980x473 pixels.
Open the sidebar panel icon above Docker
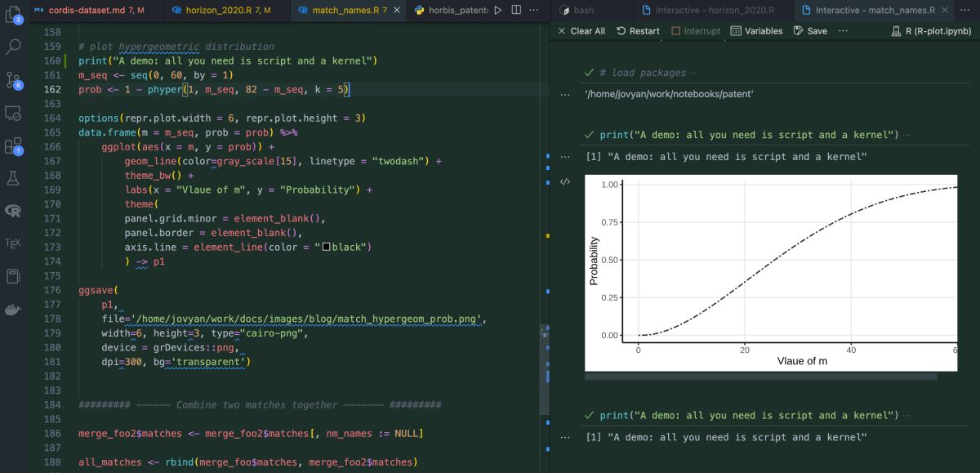pyautogui.click(x=13, y=276)
